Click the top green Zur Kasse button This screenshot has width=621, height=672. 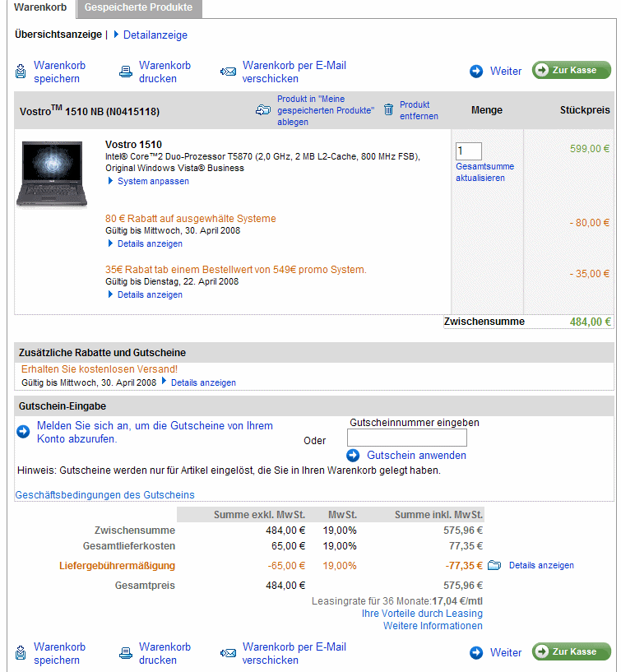tap(572, 70)
